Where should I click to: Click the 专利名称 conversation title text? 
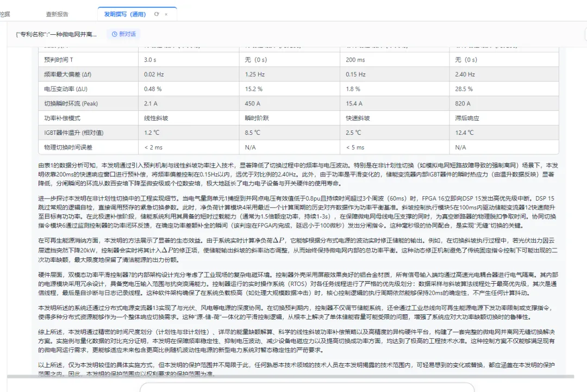click(x=56, y=34)
